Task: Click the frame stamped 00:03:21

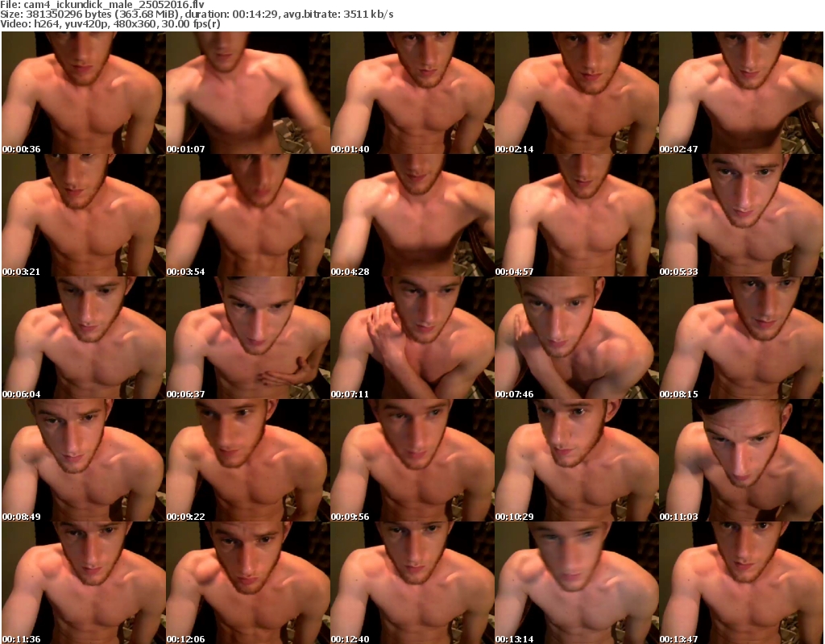Action: pyautogui.click(x=84, y=215)
